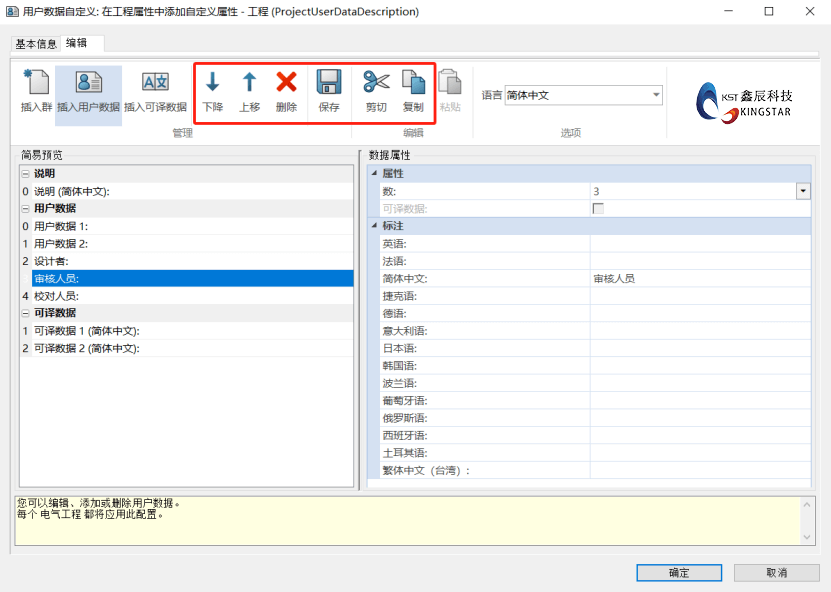Select the 编辑 tab
Image resolution: width=831 pixels, height=592 pixels.
tap(77, 43)
